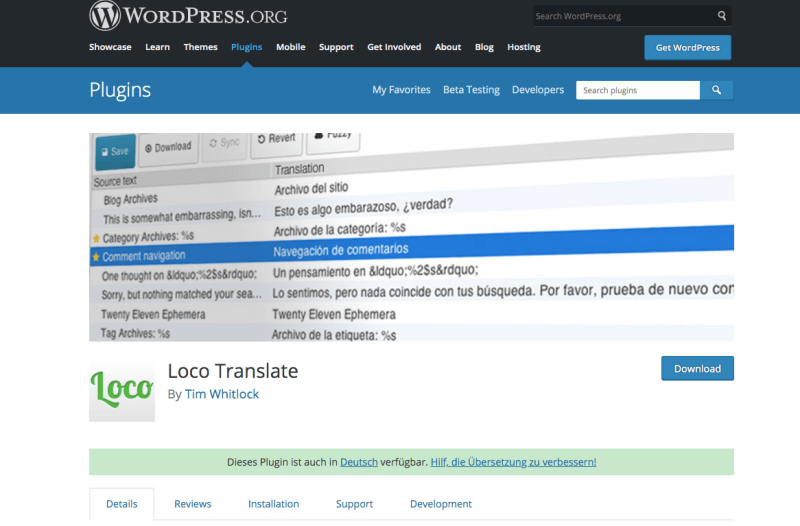Image resolution: width=800 pixels, height=526 pixels.
Task: Switch to the Installation tab
Action: [x=273, y=504]
